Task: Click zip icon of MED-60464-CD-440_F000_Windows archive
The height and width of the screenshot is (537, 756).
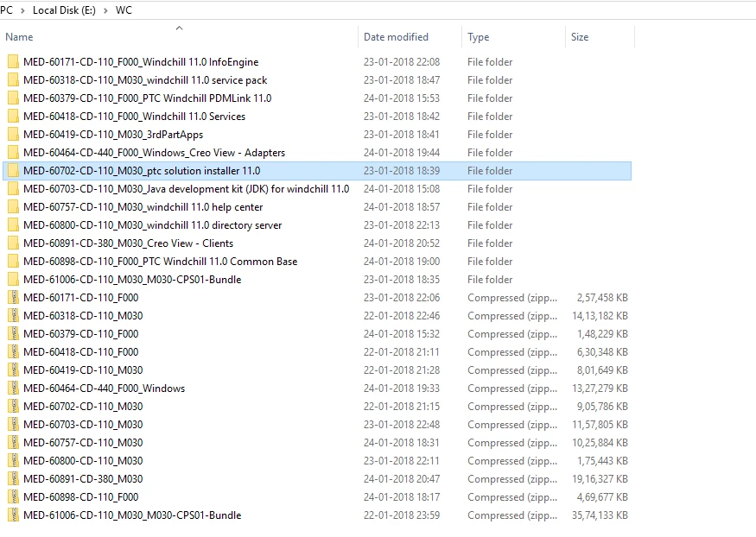Action: pos(13,389)
